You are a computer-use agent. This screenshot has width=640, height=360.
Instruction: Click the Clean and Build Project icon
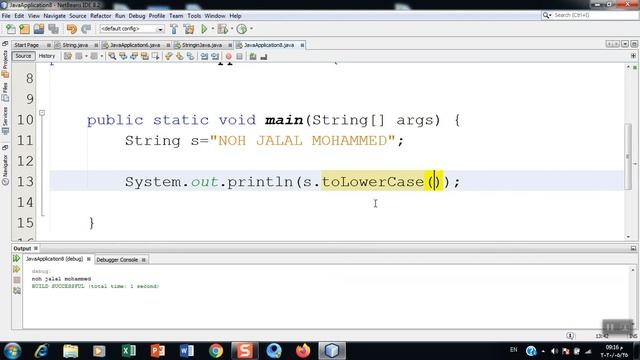click(x=189, y=29)
